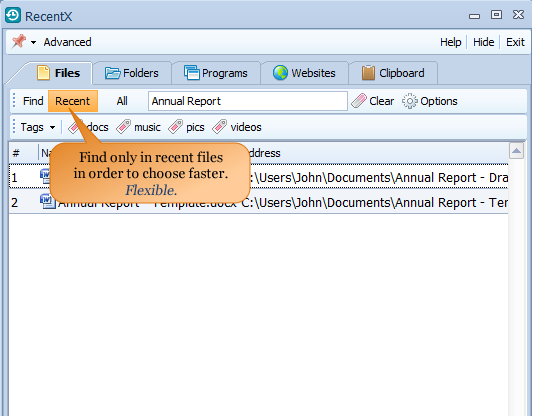The width and height of the screenshot is (550, 416).
Task: Click the Clear button label
Action: click(382, 101)
